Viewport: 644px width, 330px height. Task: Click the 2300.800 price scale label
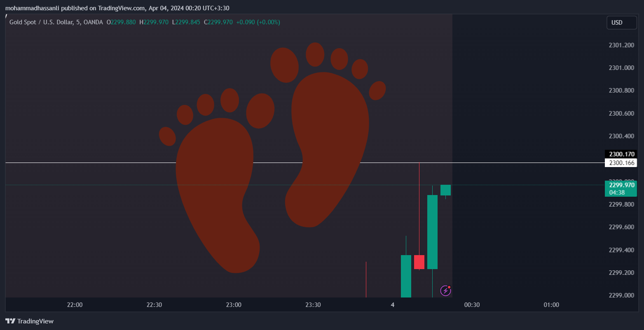click(x=621, y=91)
